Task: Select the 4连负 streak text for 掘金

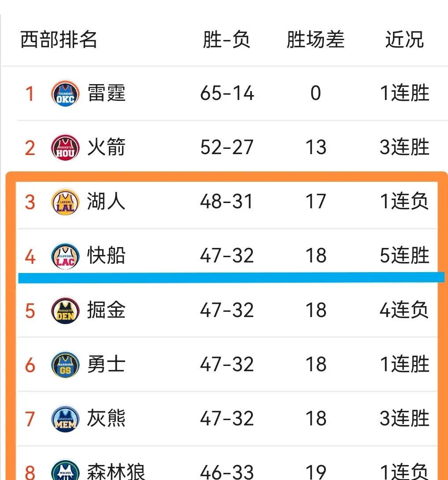Action: coord(404,310)
